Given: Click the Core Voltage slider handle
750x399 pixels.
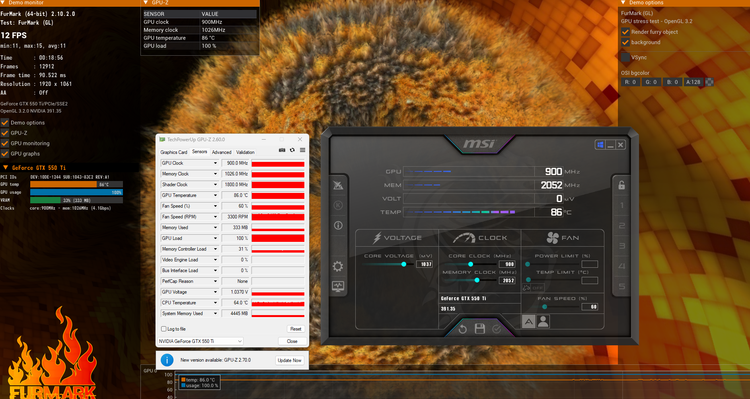Looking at the screenshot, I should 404,264.
